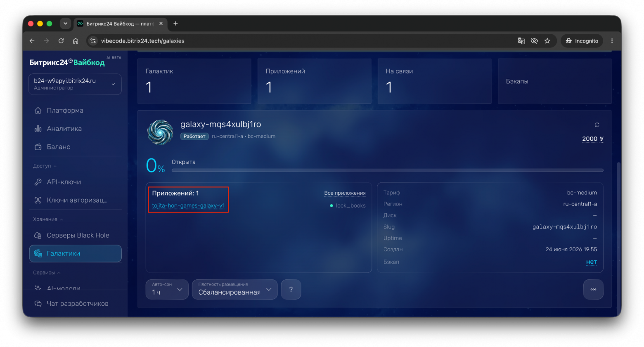The height and width of the screenshot is (347, 644).
Task: Click the site information icon in address bar
Action: (x=93, y=41)
